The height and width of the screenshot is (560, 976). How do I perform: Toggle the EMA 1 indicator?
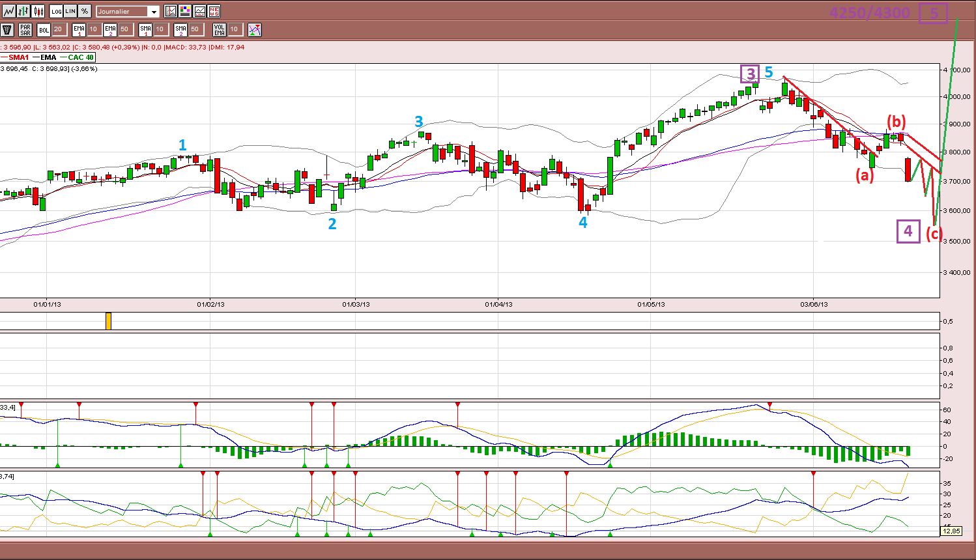[x=79, y=30]
